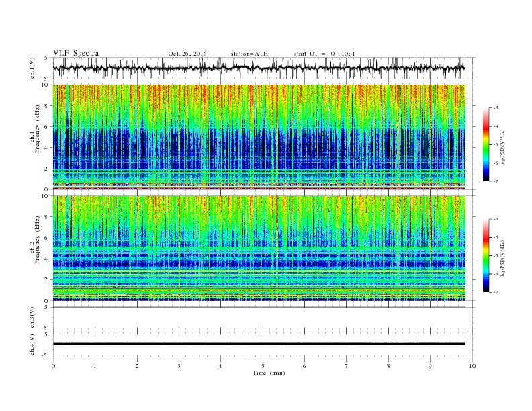Select the date text "Oct. 26, 2016"
This screenshot has width=532, height=411.
[187, 54]
